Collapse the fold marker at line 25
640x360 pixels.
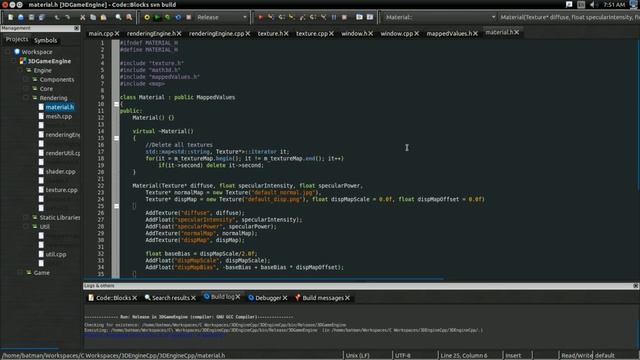tap(116, 206)
